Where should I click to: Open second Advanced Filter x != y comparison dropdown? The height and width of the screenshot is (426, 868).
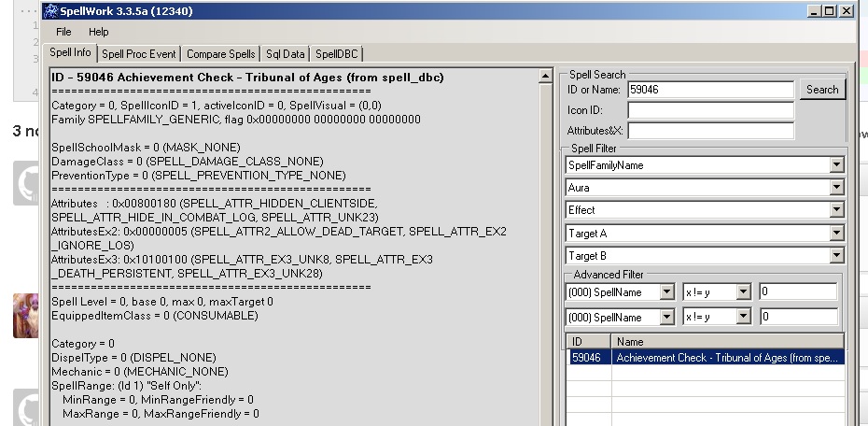(x=744, y=317)
